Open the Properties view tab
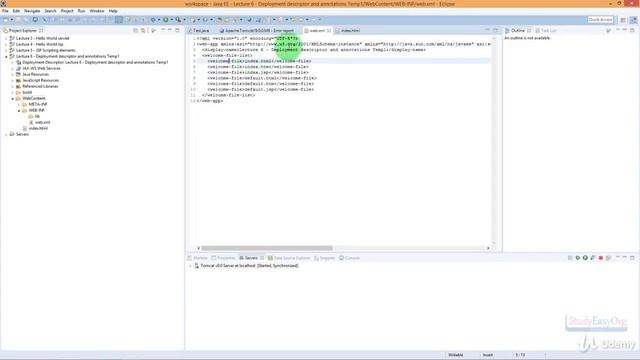The width and height of the screenshot is (640, 360). [223, 258]
